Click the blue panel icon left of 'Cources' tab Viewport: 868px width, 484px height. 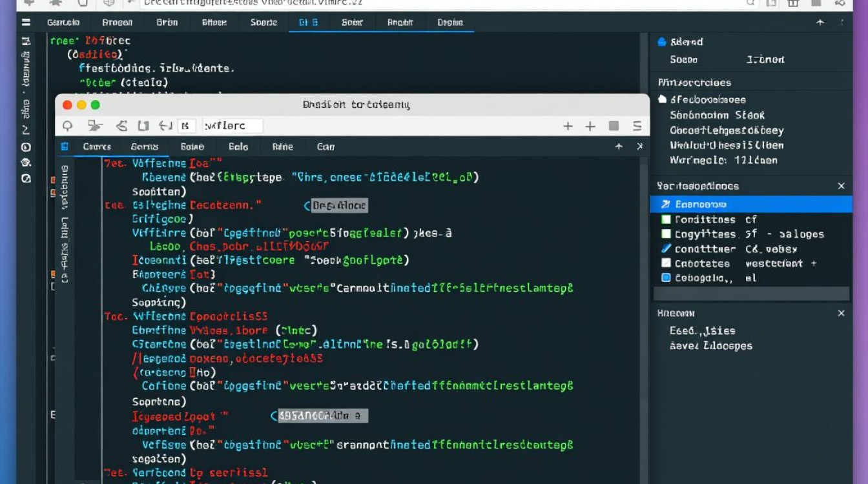click(65, 146)
